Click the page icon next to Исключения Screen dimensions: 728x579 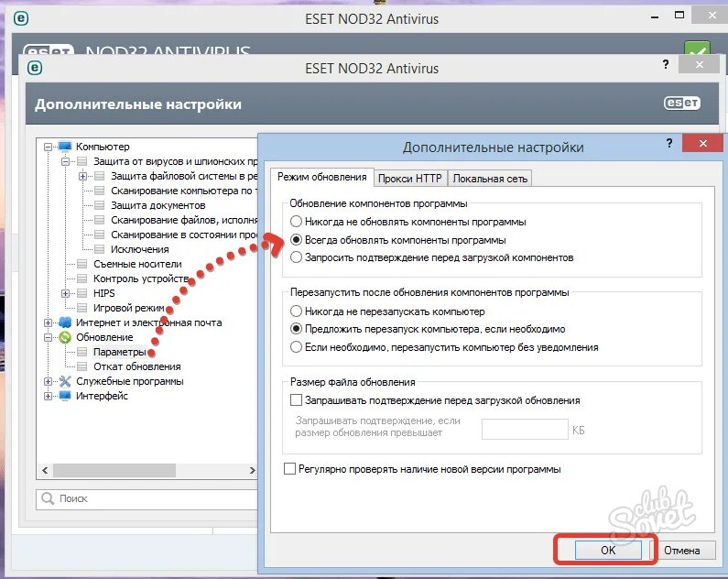click(99, 249)
